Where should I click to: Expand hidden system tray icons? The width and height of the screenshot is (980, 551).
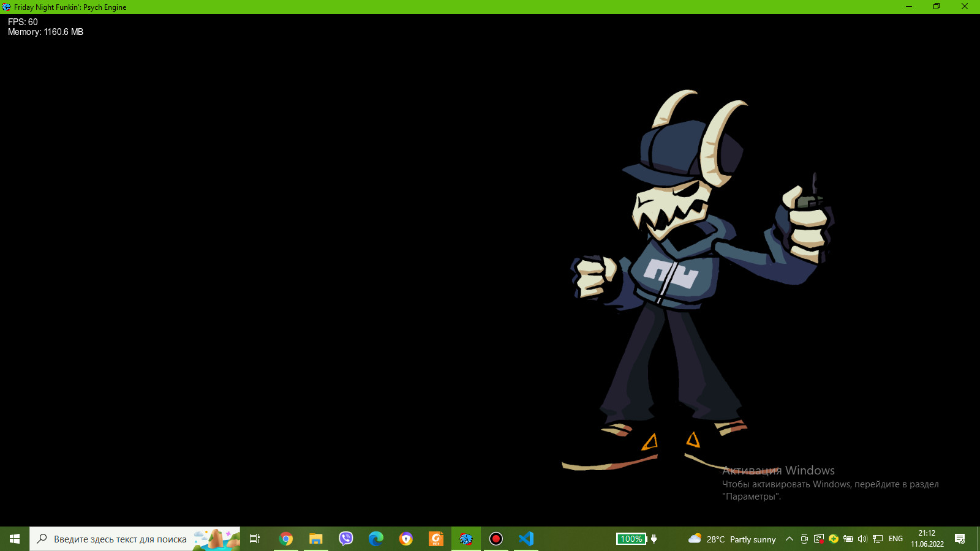[x=790, y=539]
